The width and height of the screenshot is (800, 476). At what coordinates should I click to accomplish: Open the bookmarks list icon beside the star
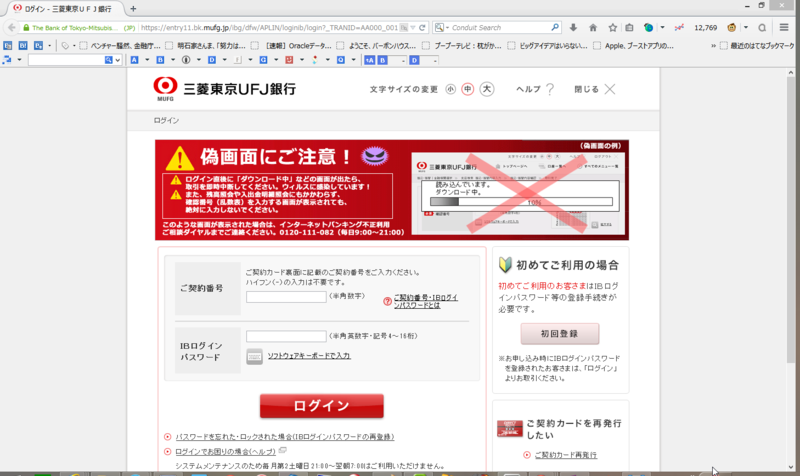click(x=629, y=28)
